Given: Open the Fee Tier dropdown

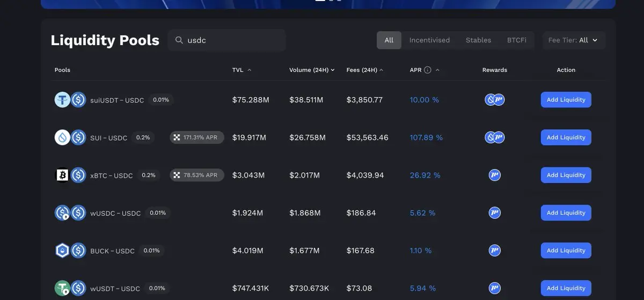Looking at the screenshot, I should [x=573, y=40].
